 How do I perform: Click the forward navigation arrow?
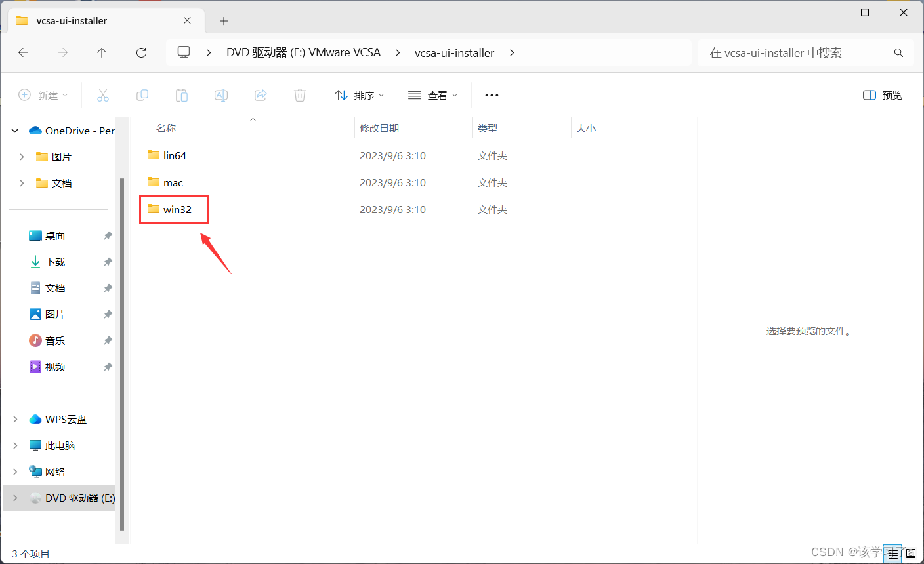point(63,52)
